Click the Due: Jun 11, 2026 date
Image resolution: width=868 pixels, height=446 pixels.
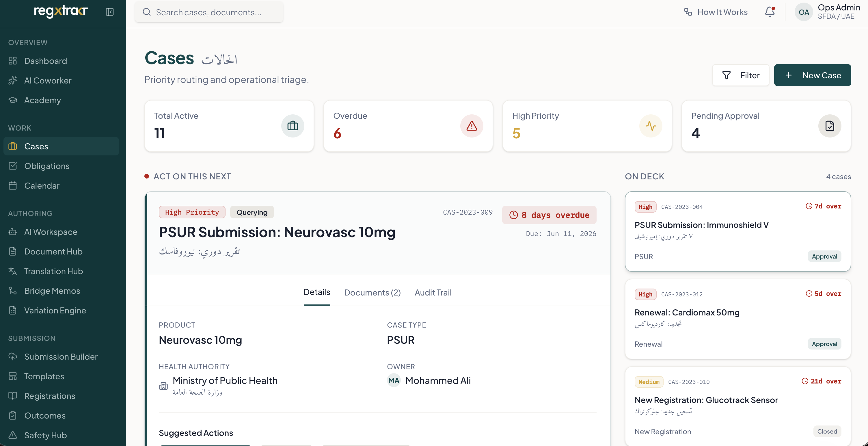tap(561, 234)
